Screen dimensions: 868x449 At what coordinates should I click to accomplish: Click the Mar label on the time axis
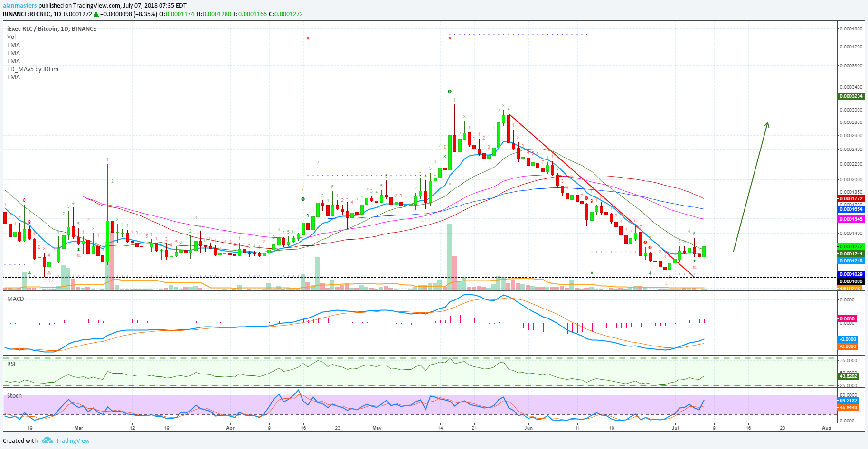(x=79, y=428)
